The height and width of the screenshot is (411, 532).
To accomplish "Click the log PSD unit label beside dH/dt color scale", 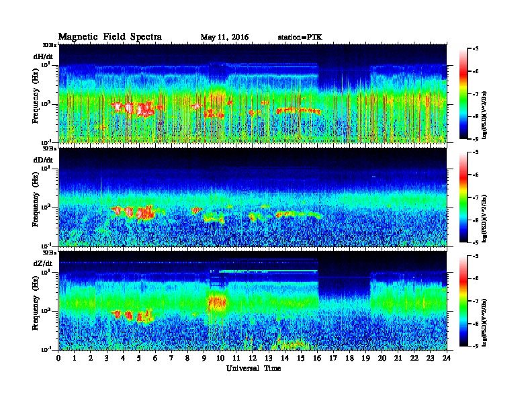I will (x=484, y=115).
